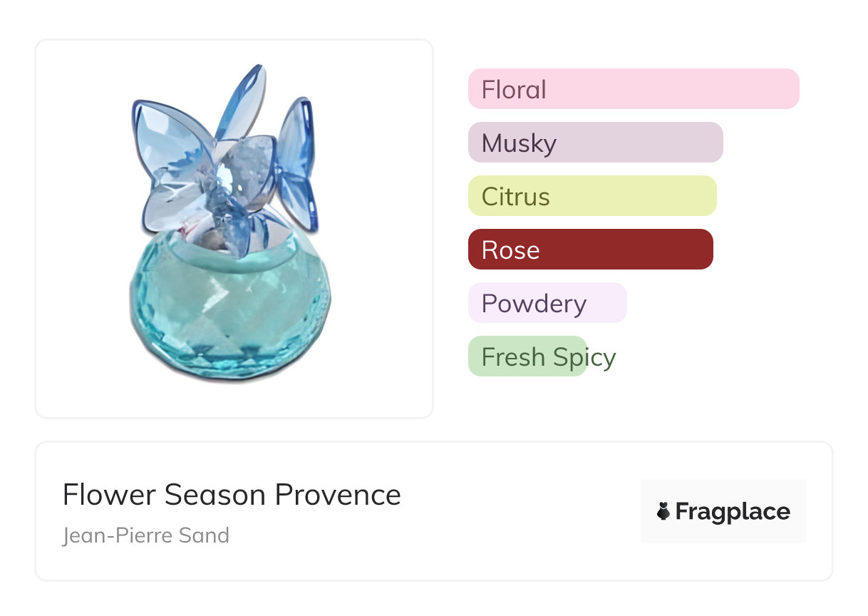The height and width of the screenshot is (616, 868).
Task: Click the word Rose on the red bar
Action: point(510,250)
